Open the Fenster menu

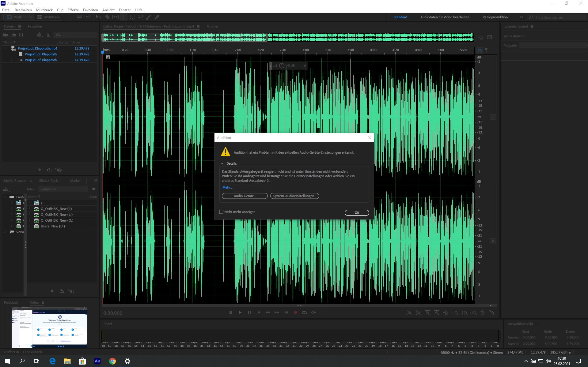pyautogui.click(x=125, y=10)
